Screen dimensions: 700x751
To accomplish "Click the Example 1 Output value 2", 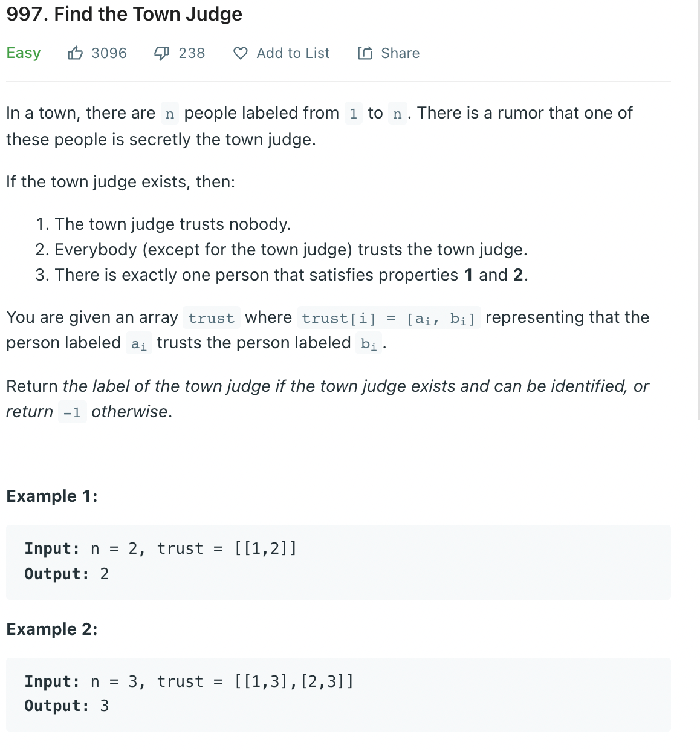I will (105, 574).
